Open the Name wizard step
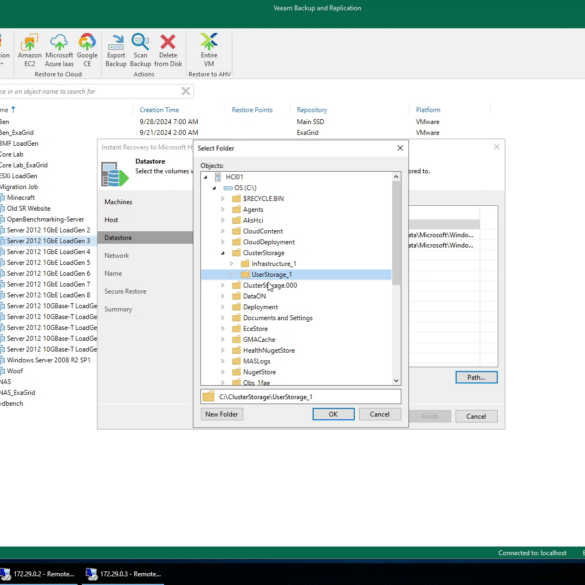 pyautogui.click(x=113, y=273)
